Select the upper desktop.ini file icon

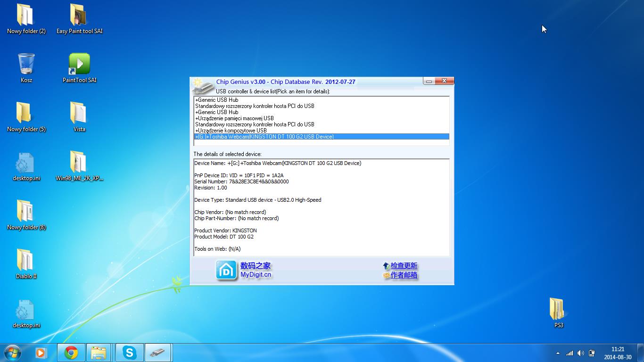click(x=26, y=166)
